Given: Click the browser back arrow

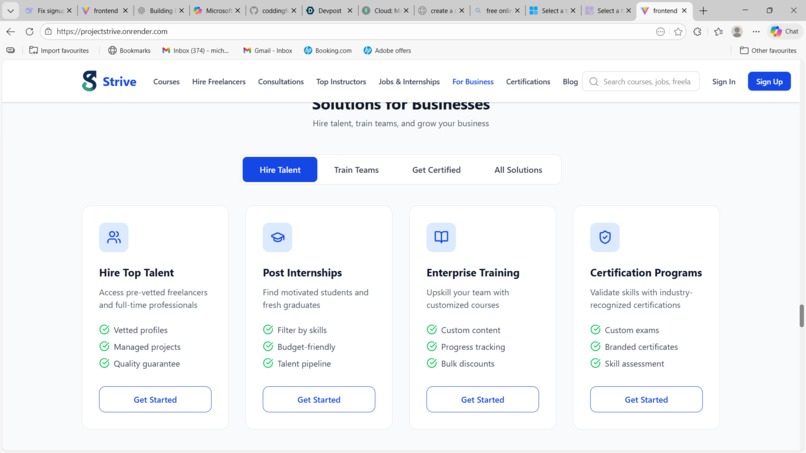Looking at the screenshot, I should point(10,31).
